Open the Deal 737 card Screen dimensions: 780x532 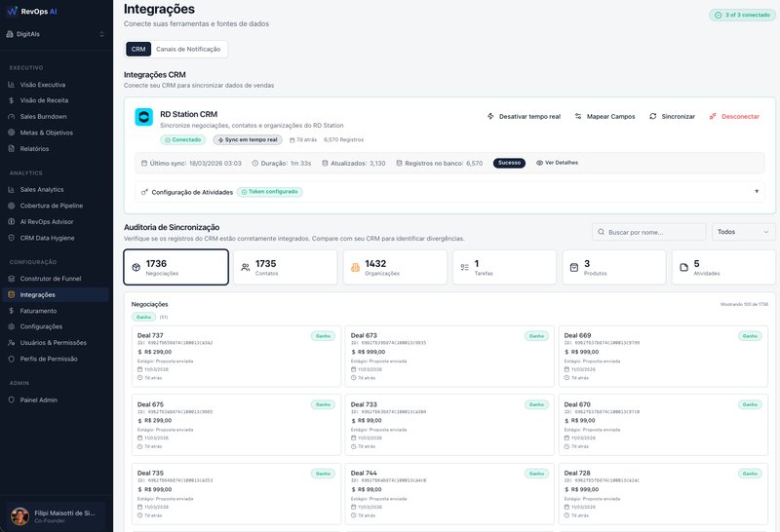pos(236,356)
